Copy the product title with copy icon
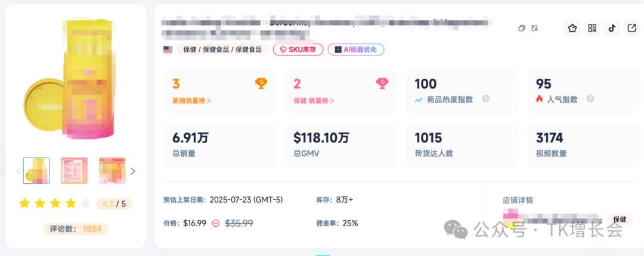644x256 pixels. click(x=522, y=28)
